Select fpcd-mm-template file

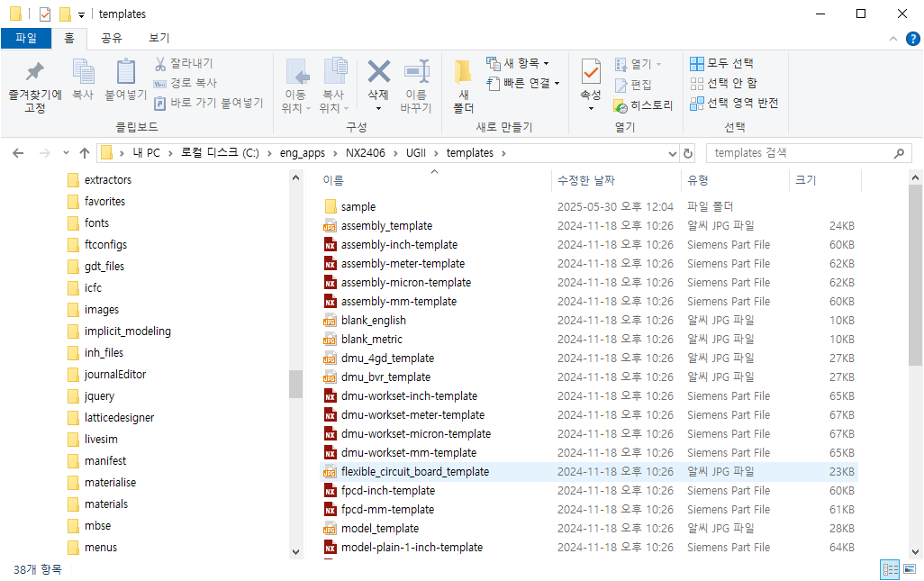(388, 509)
